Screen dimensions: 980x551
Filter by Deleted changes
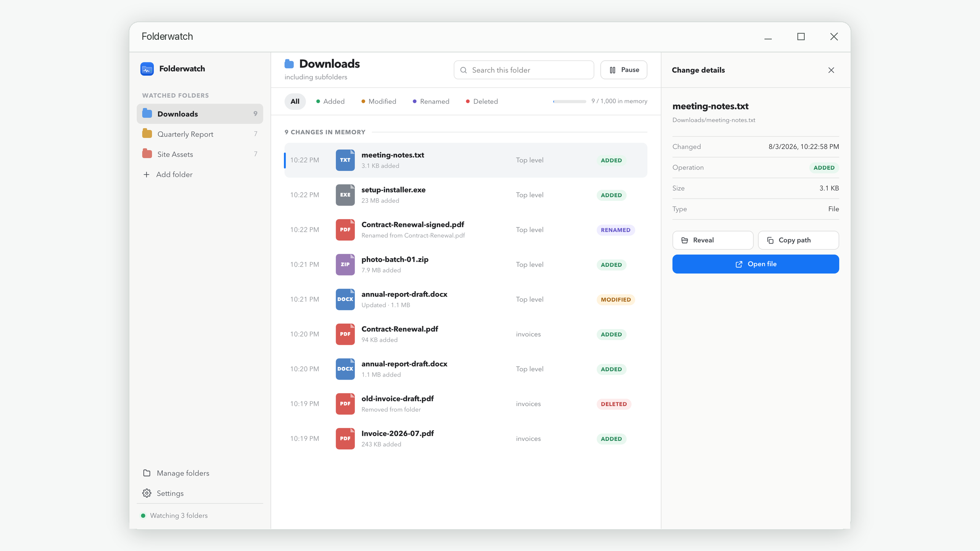482,101
